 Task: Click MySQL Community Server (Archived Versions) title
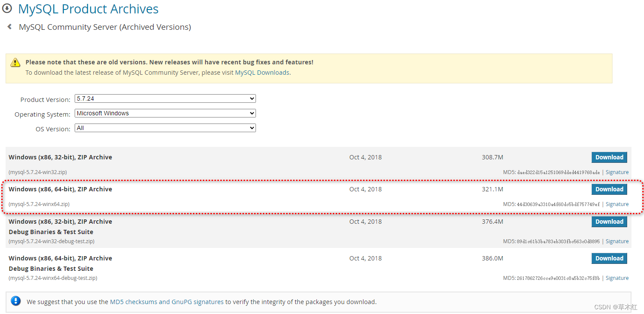105,27
